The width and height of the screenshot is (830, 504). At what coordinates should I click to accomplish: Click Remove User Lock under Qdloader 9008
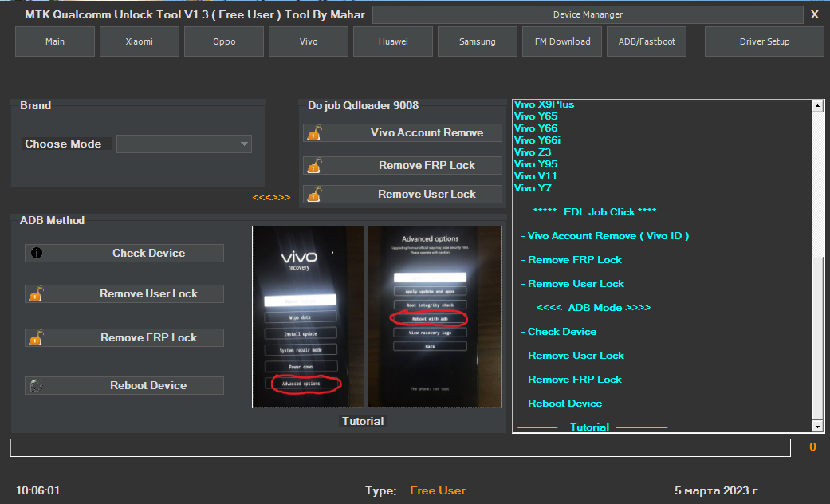tap(403, 195)
